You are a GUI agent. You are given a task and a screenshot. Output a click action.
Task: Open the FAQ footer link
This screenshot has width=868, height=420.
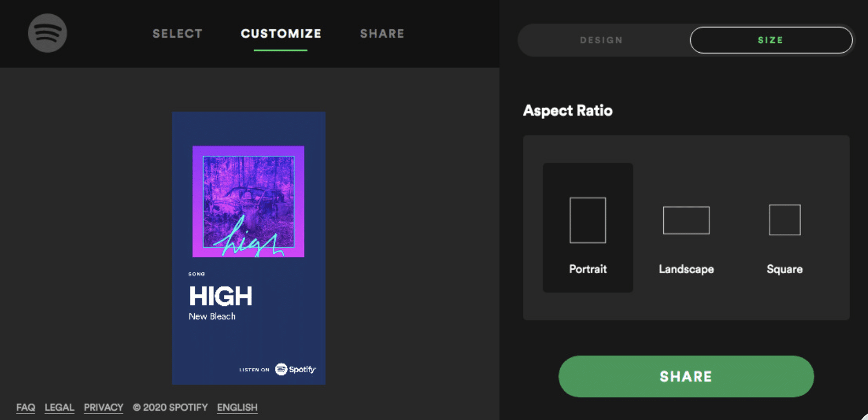[x=26, y=407]
